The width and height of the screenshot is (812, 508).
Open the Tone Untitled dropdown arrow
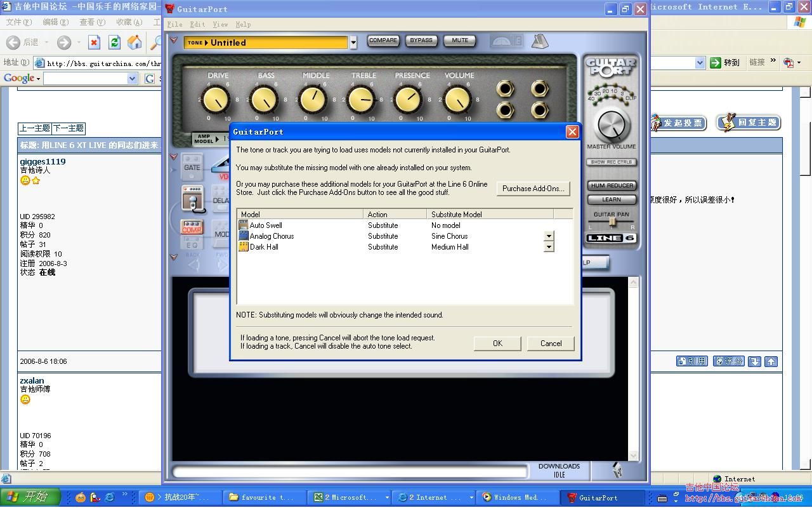(353, 43)
